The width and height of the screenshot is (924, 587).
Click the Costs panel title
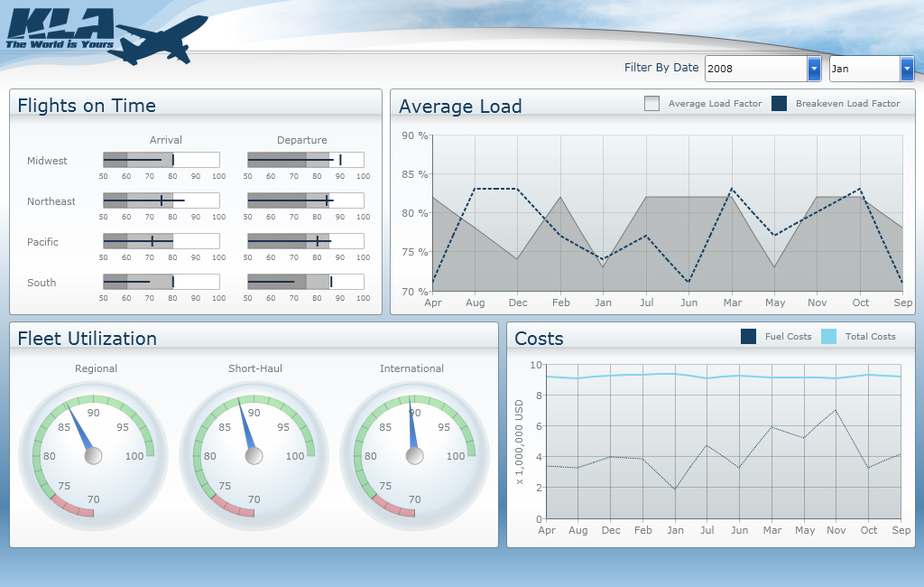pyautogui.click(x=539, y=340)
